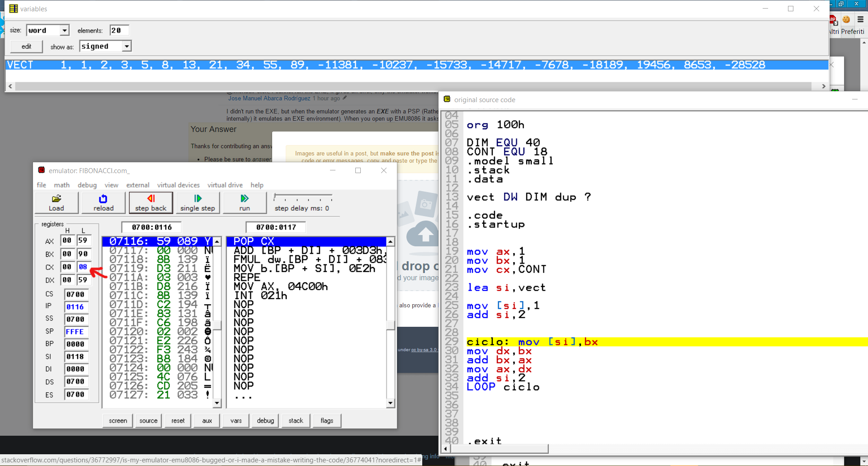868x466 pixels.
Task: Click memory list scroll down arrow
Action: [x=217, y=403]
